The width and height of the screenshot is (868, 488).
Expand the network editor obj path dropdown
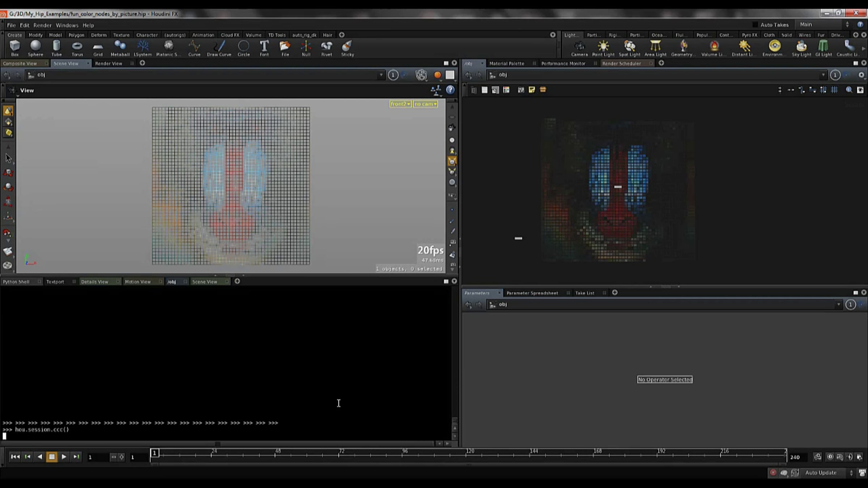[823, 75]
